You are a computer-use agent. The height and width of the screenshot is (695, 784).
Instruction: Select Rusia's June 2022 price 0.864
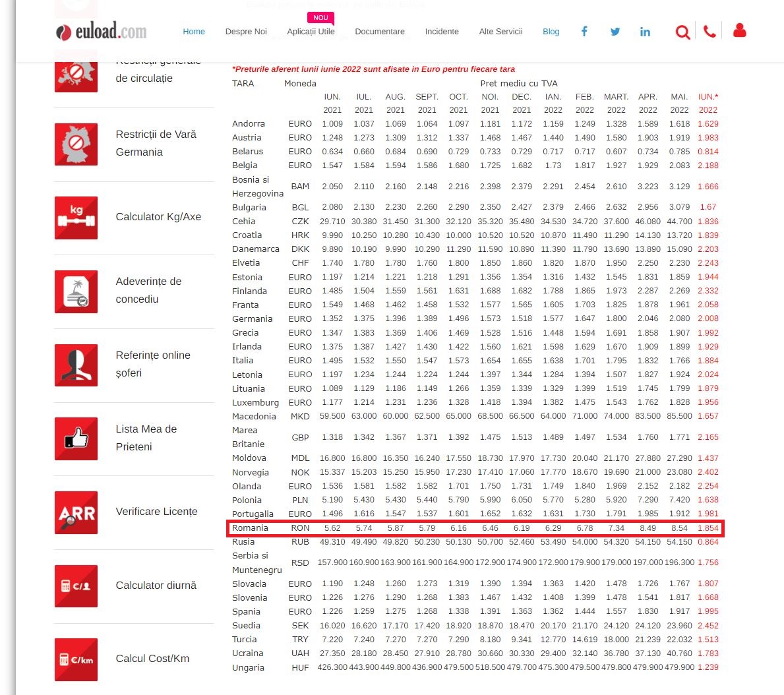[x=708, y=542]
